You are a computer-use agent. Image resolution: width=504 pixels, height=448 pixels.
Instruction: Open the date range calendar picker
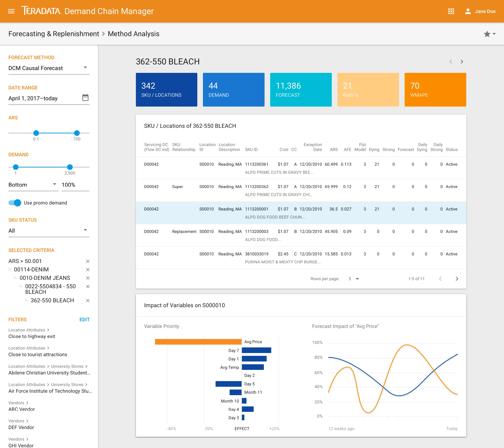(85, 98)
